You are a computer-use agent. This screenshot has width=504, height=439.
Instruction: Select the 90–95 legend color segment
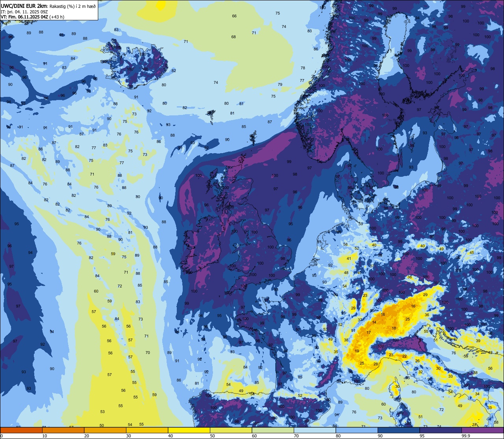pos(398,430)
